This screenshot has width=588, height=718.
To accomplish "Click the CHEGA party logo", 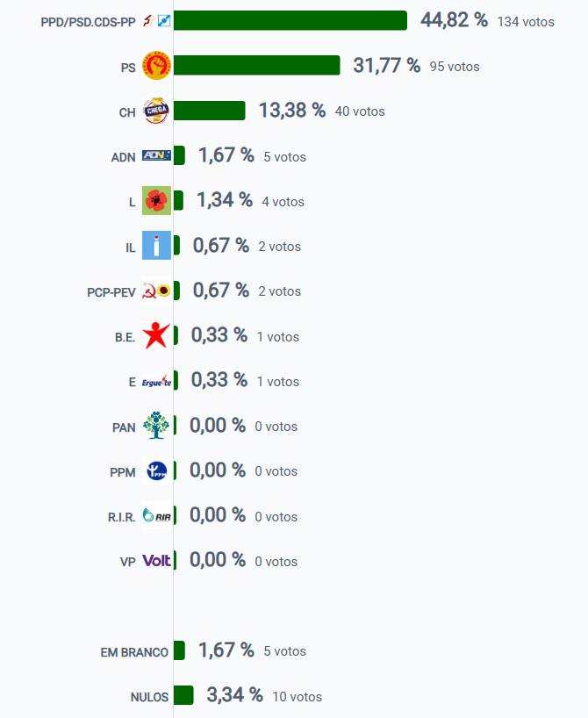I will click(x=156, y=111).
